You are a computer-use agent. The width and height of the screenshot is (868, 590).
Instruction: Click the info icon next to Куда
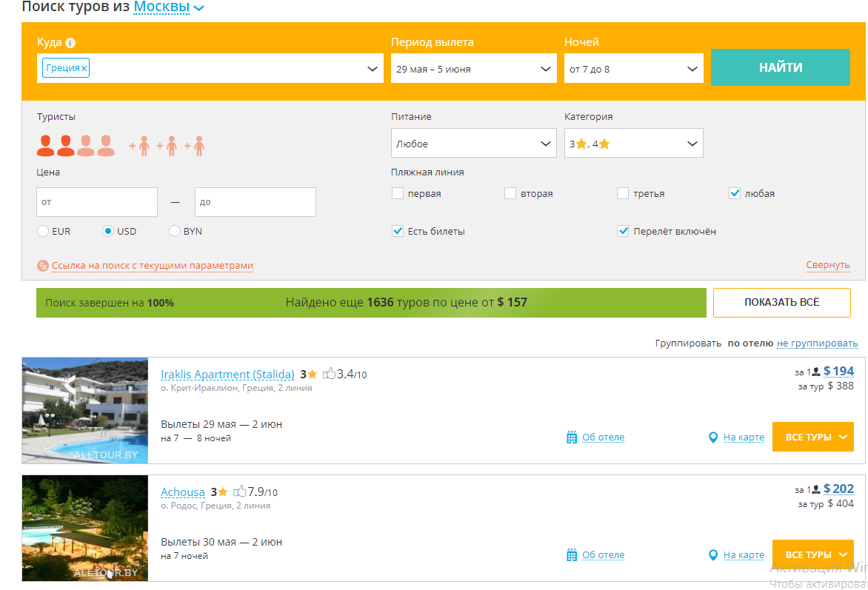(x=70, y=43)
